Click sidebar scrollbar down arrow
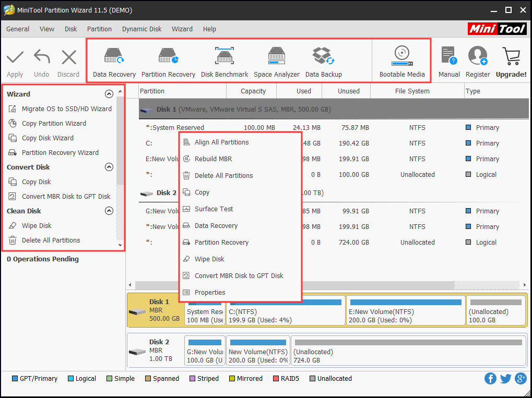Viewport: 532px width, 398px height. click(x=120, y=245)
